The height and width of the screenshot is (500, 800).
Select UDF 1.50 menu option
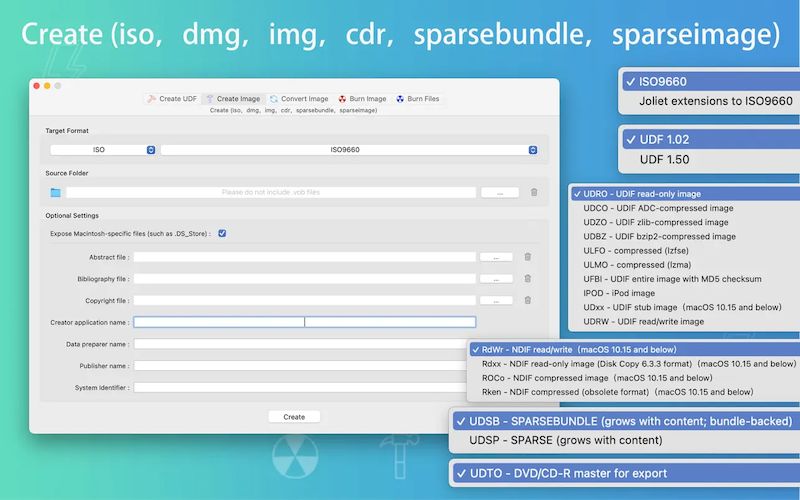click(711, 159)
